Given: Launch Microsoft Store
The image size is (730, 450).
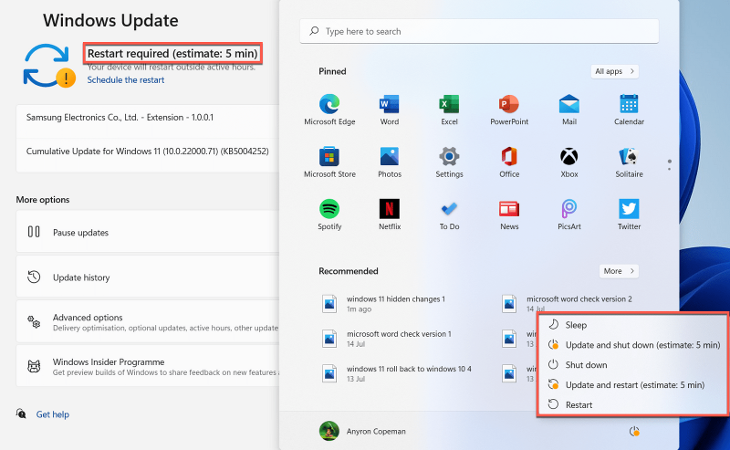Looking at the screenshot, I should 330,162.
